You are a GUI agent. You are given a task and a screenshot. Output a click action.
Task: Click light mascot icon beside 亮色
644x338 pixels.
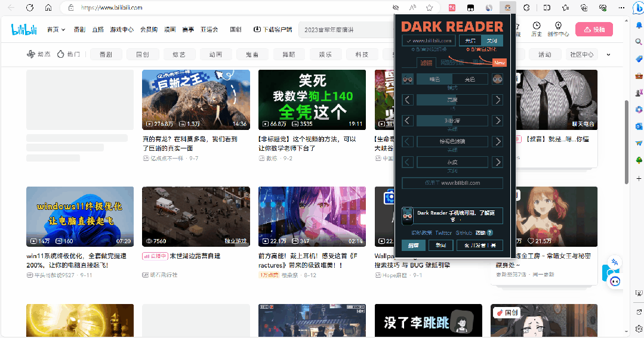pos(497,79)
